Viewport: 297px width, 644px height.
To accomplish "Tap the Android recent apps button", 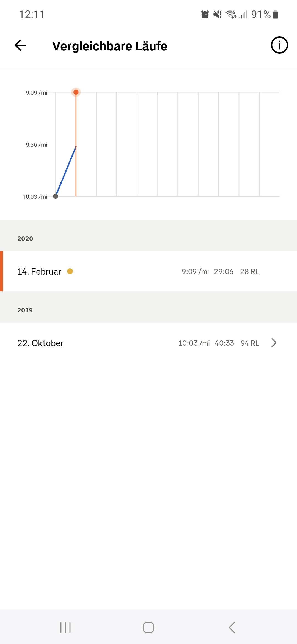I will click(65, 627).
